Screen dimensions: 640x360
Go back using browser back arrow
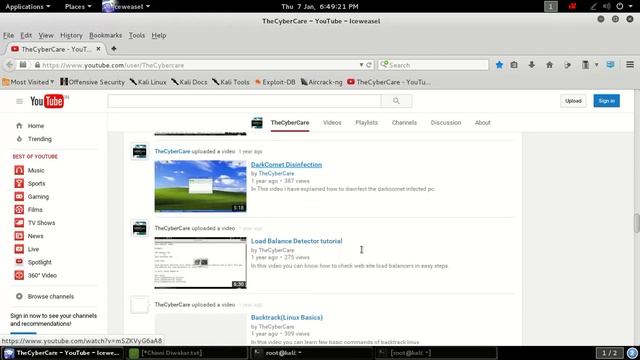coord(9,65)
